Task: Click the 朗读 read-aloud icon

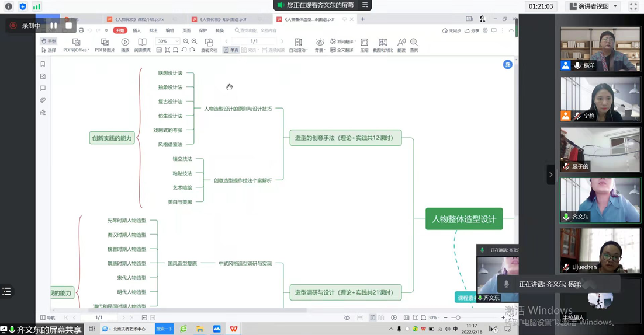Action: (x=401, y=43)
